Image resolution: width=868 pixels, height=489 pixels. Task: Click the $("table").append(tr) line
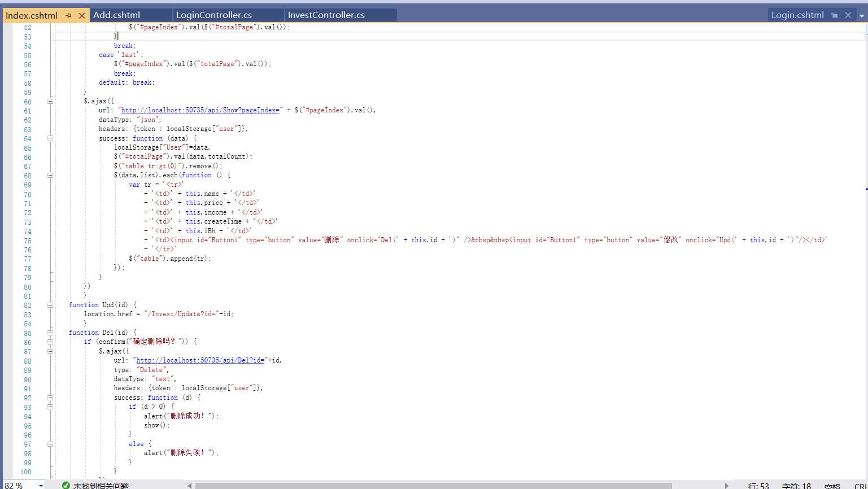click(x=170, y=259)
